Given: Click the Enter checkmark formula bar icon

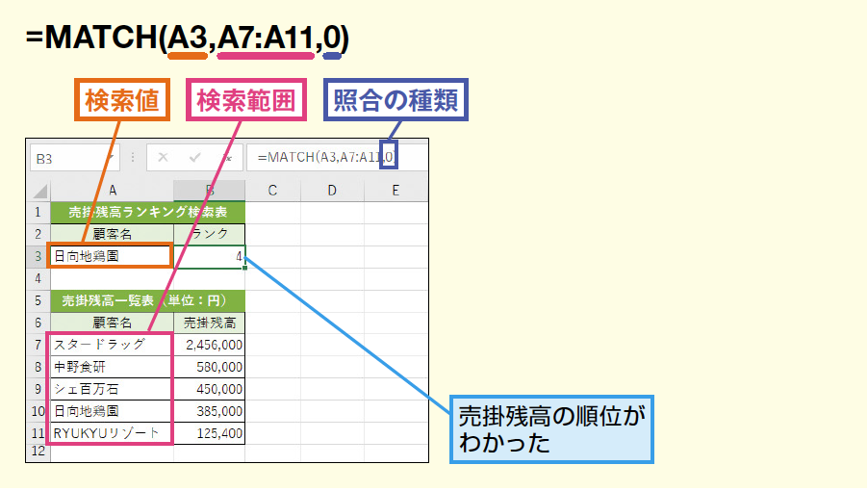Looking at the screenshot, I should pyautogui.click(x=195, y=157).
